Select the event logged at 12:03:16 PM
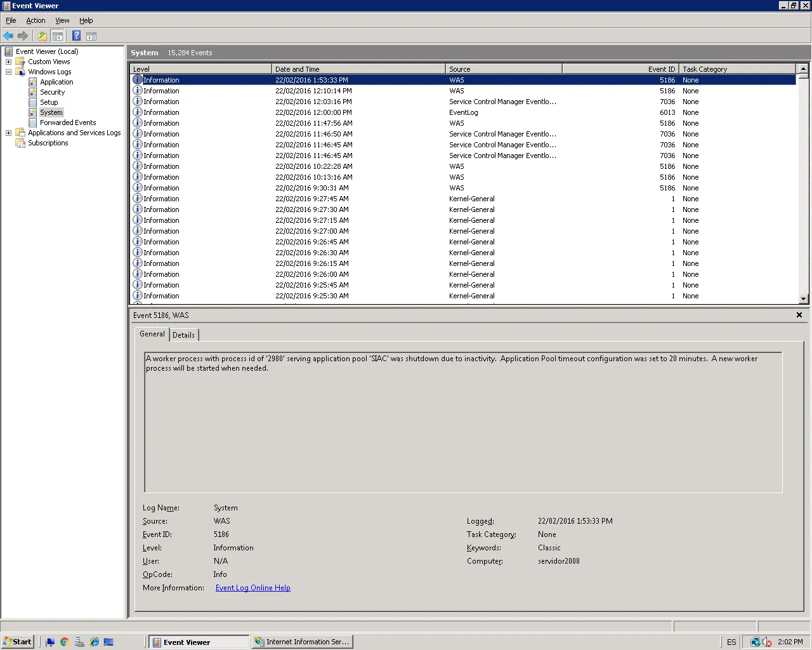 click(x=464, y=102)
